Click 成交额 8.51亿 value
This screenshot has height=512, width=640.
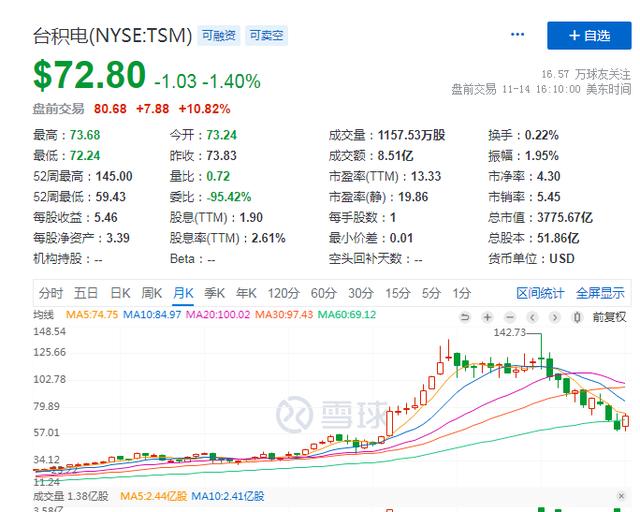click(396, 156)
